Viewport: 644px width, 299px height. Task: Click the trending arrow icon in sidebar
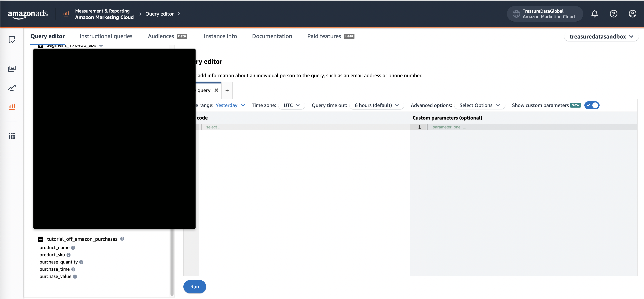pos(12,88)
